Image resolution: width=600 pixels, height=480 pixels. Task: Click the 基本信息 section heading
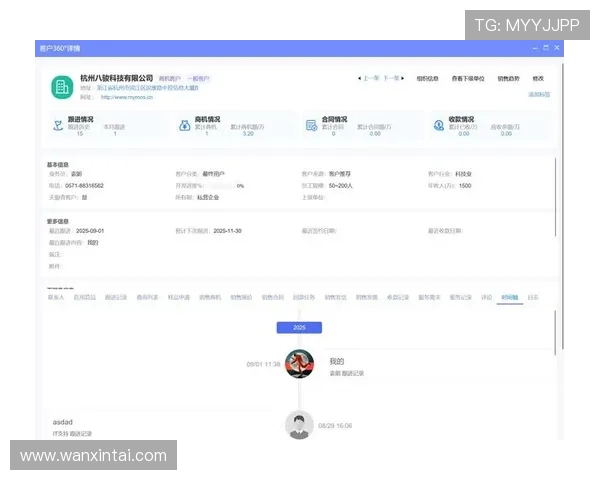coord(58,165)
